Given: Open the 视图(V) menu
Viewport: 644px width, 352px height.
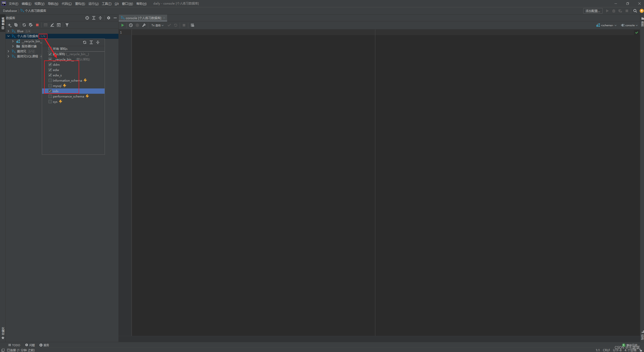Looking at the screenshot, I should (39, 4).
